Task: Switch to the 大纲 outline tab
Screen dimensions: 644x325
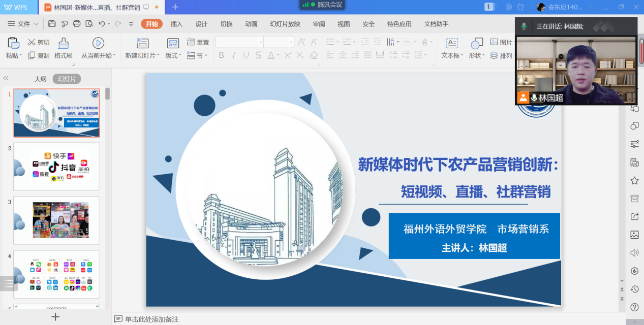Action: point(40,79)
